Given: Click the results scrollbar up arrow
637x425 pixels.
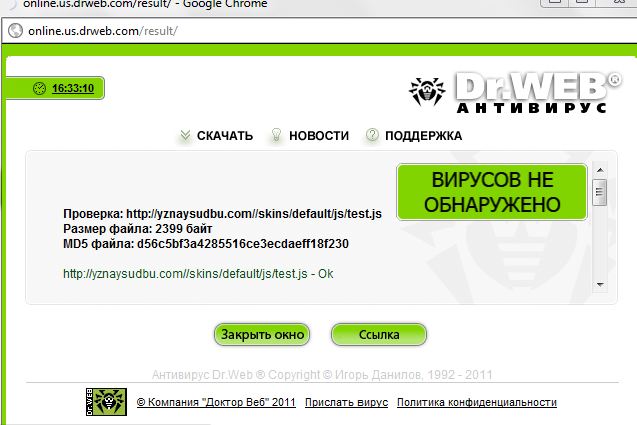Looking at the screenshot, I should point(600,170).
